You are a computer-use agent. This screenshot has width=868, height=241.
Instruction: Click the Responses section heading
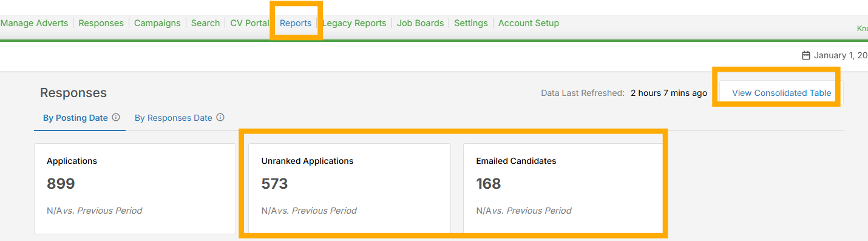(73, 93)
